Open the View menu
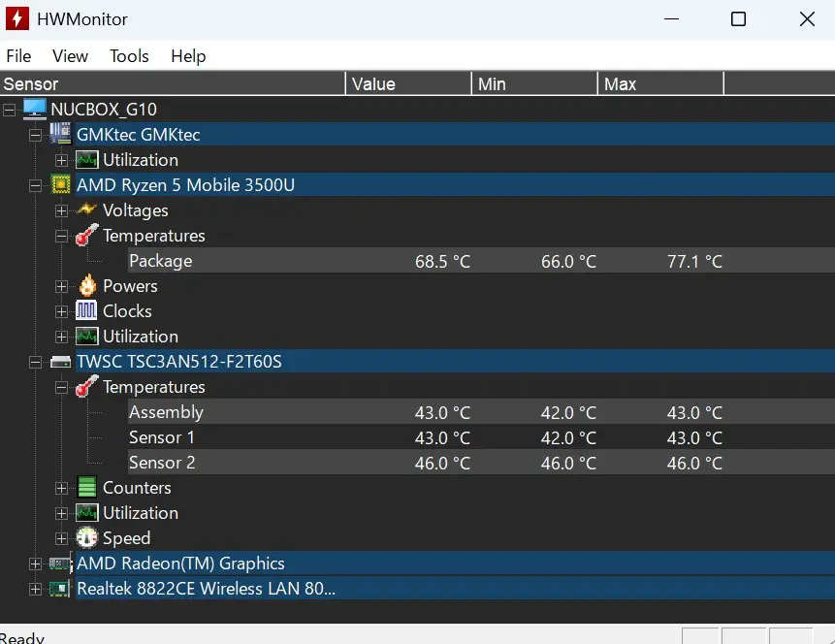Screen dimensions: 835x644 pos(70,56)
